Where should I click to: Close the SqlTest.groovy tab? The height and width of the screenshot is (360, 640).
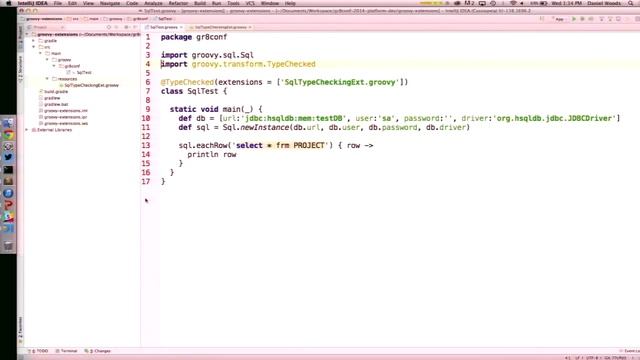tap(181, 27)
